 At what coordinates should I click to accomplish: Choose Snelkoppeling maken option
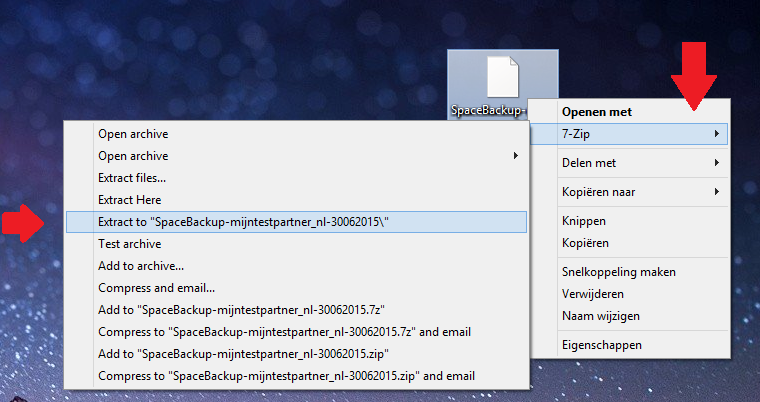coord(629,272)
